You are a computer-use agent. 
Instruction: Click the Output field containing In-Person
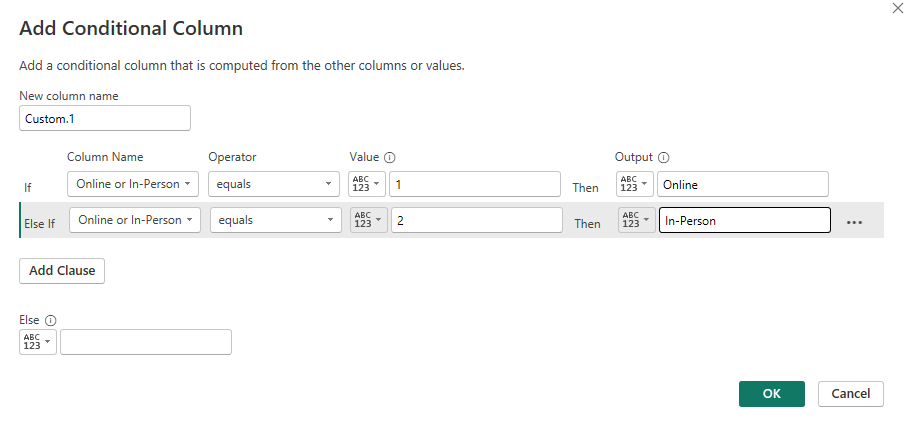click(744, 220)
